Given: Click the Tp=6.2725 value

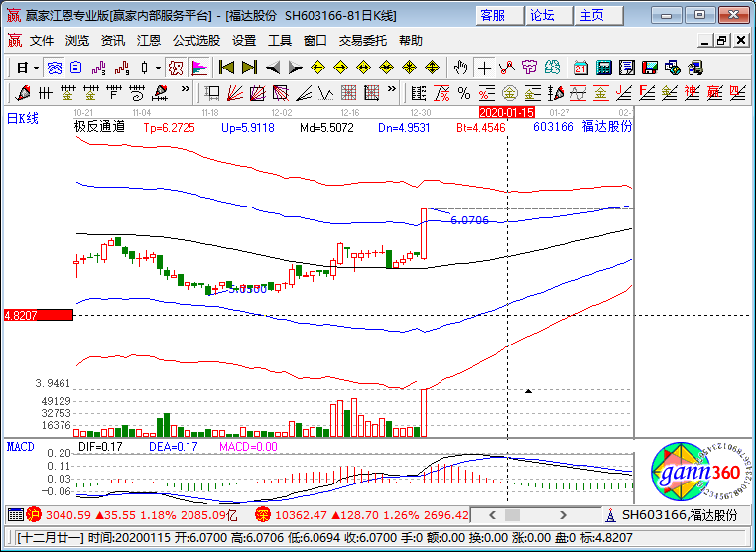Looking at the screenshot, I should point(170,128).
